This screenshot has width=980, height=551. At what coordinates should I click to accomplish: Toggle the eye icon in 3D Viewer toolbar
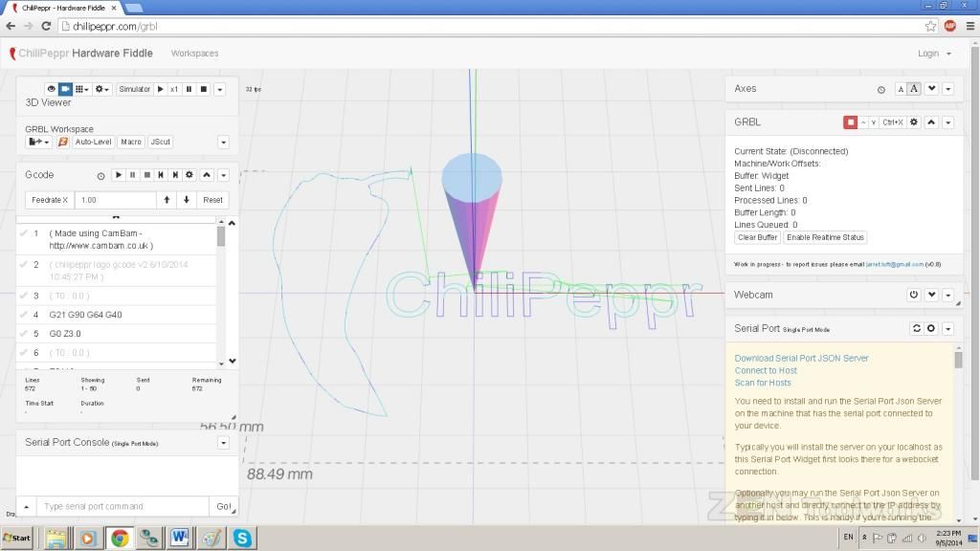click(x=52, y=89)
